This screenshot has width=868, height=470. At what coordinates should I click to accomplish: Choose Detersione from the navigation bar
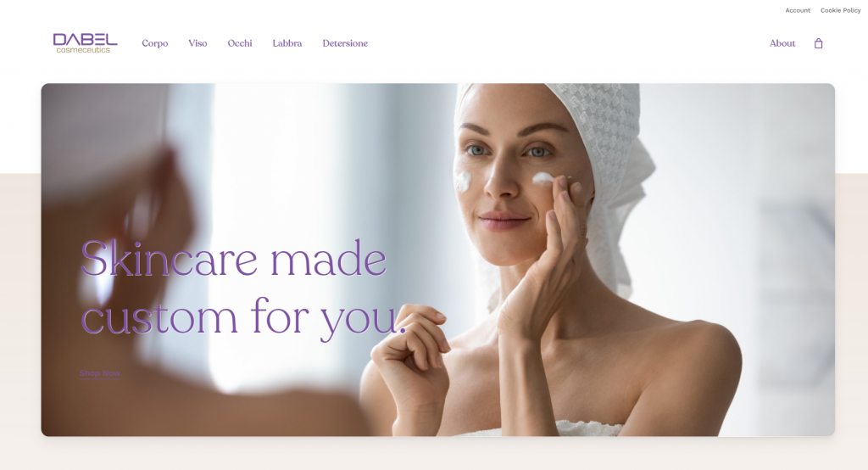click(x=345, y=43)
